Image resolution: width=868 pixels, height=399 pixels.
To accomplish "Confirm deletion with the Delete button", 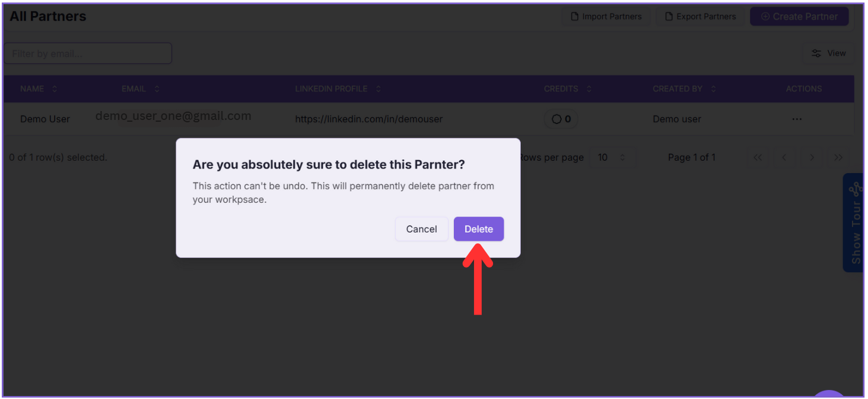I will pos(478,229).
